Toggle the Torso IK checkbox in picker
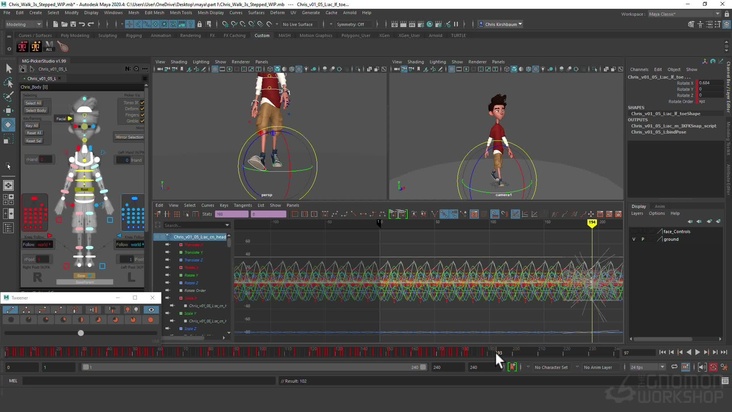Image resolution: width=732 pixels, height=412 pixels. coord(142,103)
